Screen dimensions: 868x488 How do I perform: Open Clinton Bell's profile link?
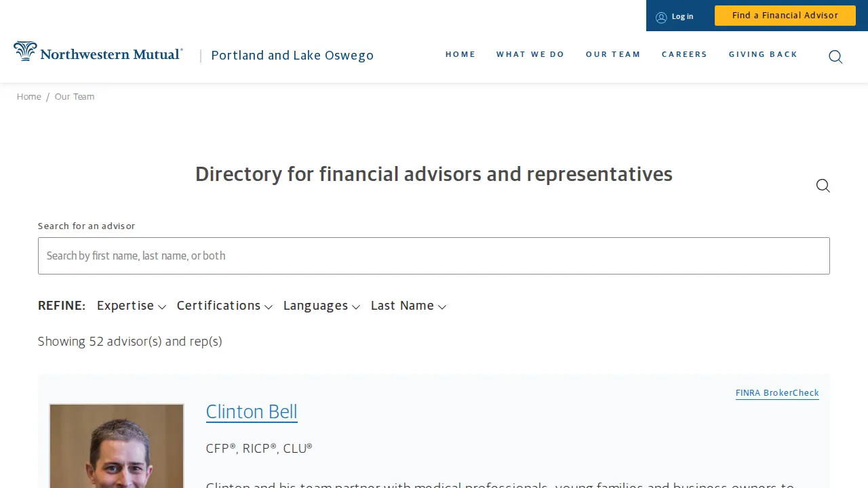click(252, 411)
